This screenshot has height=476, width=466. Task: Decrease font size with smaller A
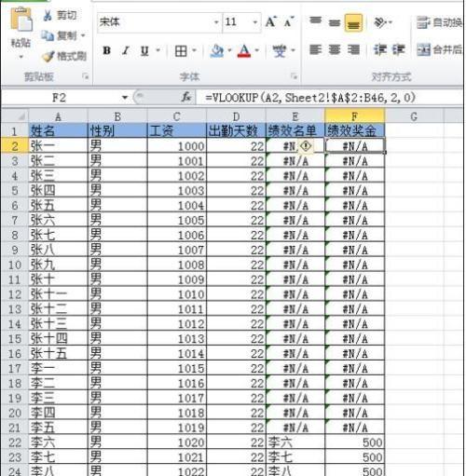[x=289, y=22]
